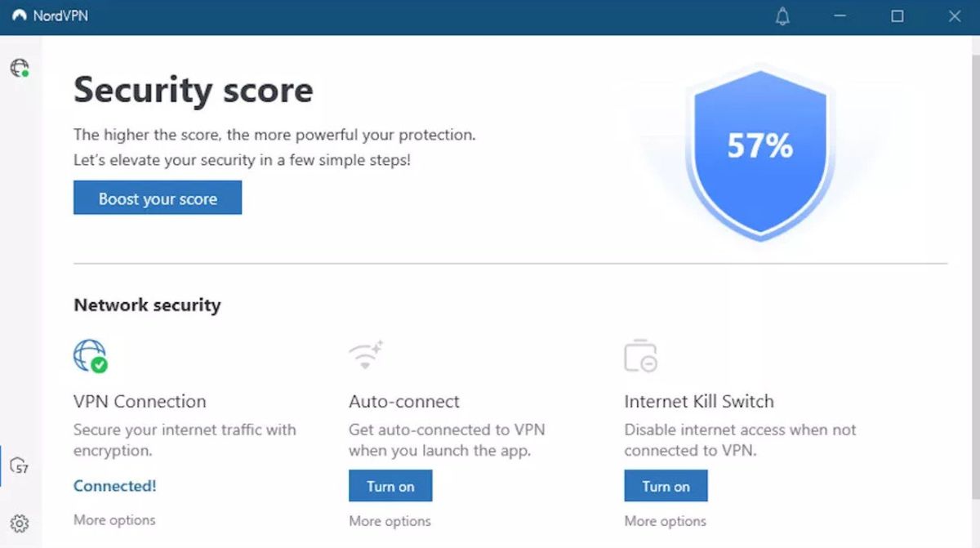
Task: Click the NordVPN logo in the title bar
Action: [x=19, y=16]
